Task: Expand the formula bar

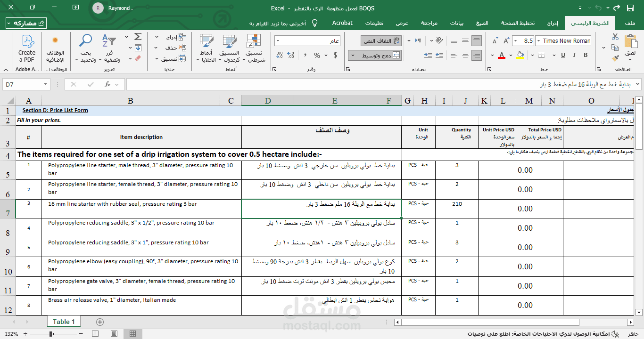Action: tap(638, 84)
